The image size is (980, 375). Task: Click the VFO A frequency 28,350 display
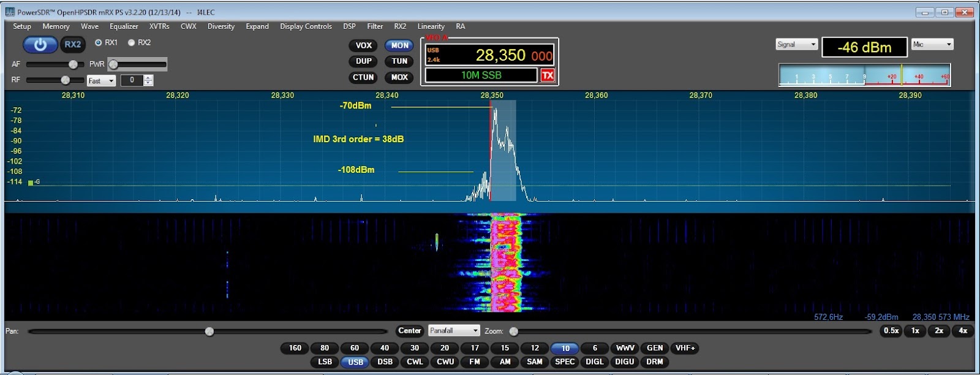point(489,55)
